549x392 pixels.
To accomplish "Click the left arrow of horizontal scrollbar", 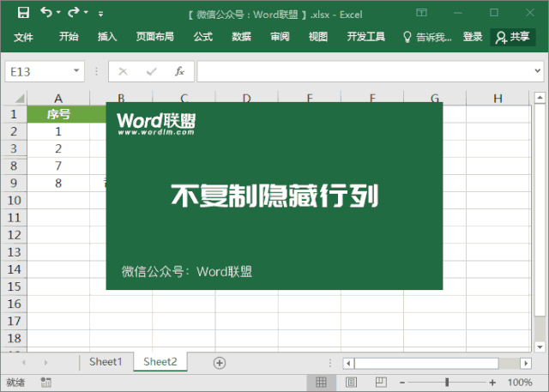I will pos(348,364).
